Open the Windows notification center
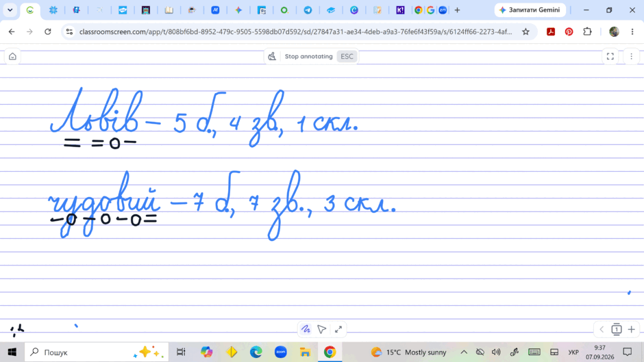The height and width of the screenshot is (362, 644). click(627, 352)
